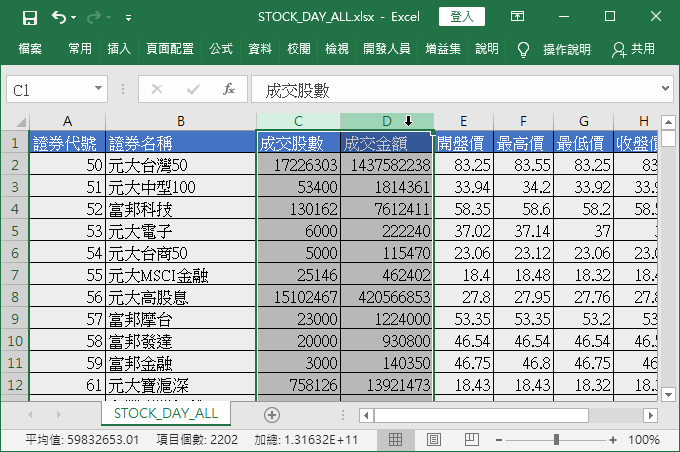Viewport: 680px width, 452px height.
Task: Click cell containing 證券代號
Action: [x=67, y=143]
